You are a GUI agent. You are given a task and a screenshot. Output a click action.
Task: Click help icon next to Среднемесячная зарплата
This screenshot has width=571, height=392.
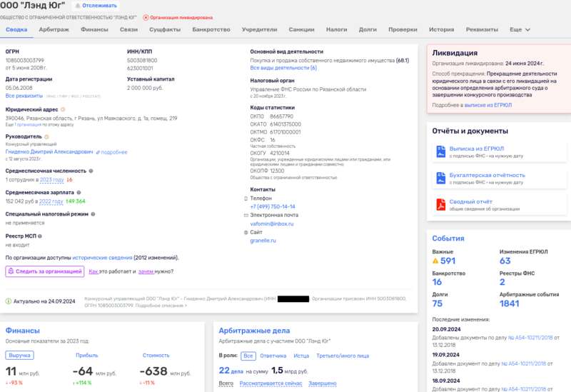79,192
